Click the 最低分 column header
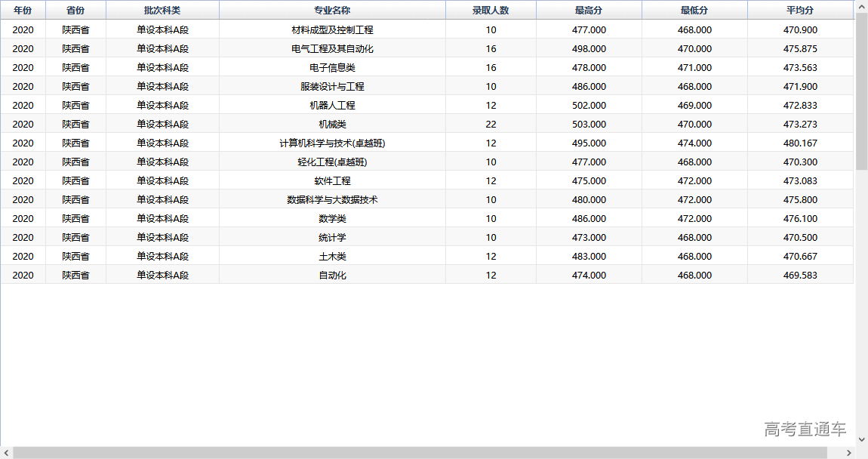Screen dimensions: 868x459 [694, 10]
